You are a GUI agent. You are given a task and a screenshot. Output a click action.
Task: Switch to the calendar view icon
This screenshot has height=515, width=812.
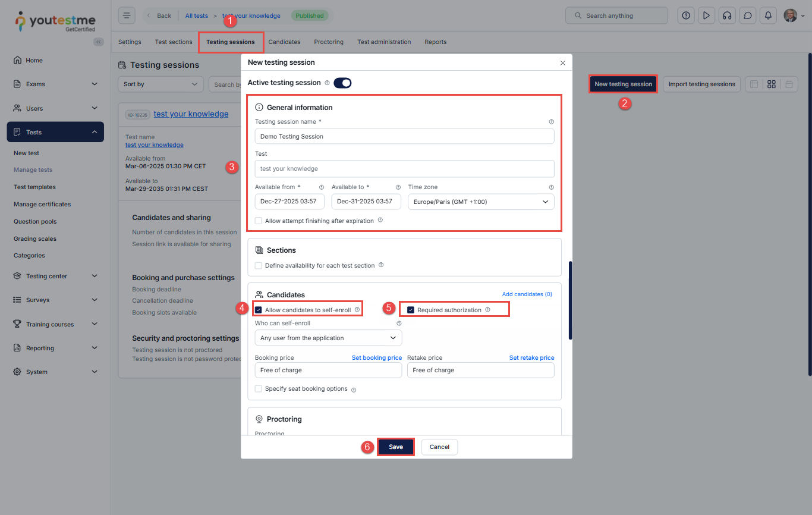point(789,84)
